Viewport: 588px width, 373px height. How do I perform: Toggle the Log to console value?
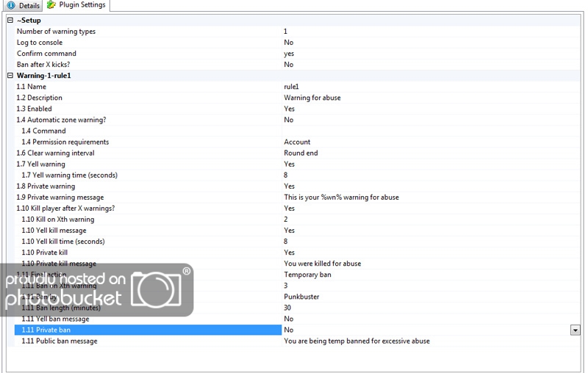pos(288,43)
